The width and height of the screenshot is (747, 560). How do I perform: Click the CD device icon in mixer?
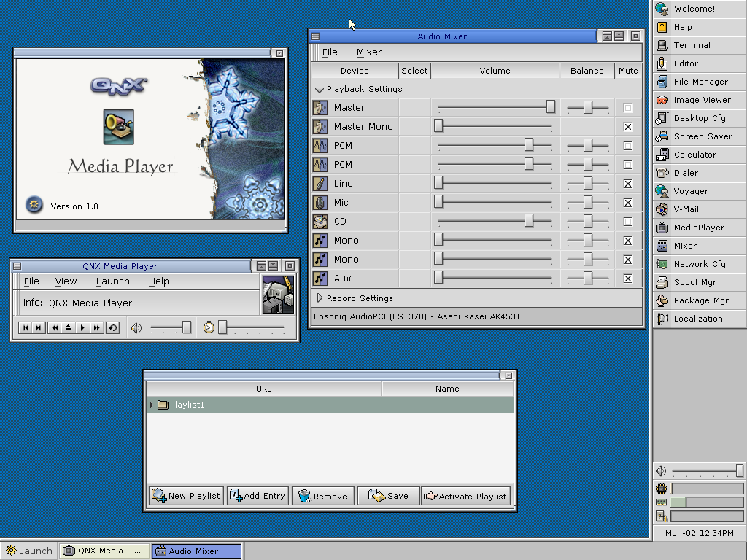(x=320, y=222)
